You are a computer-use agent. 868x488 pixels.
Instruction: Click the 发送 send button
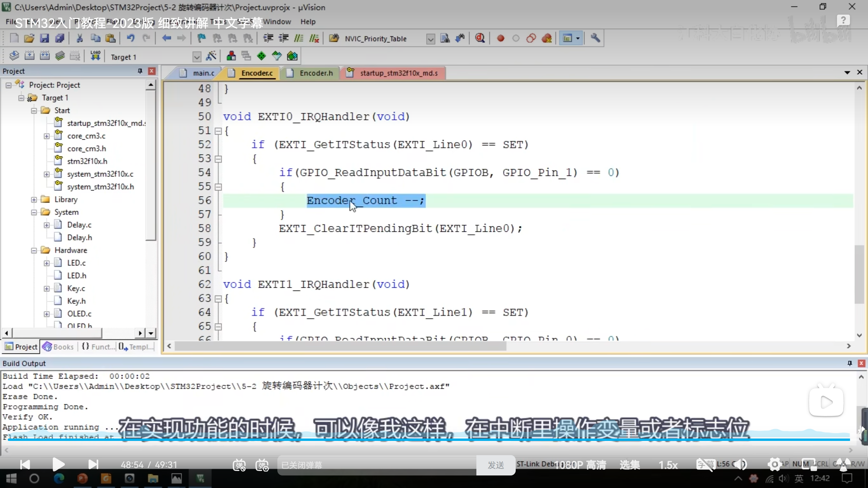pos(495,465)
